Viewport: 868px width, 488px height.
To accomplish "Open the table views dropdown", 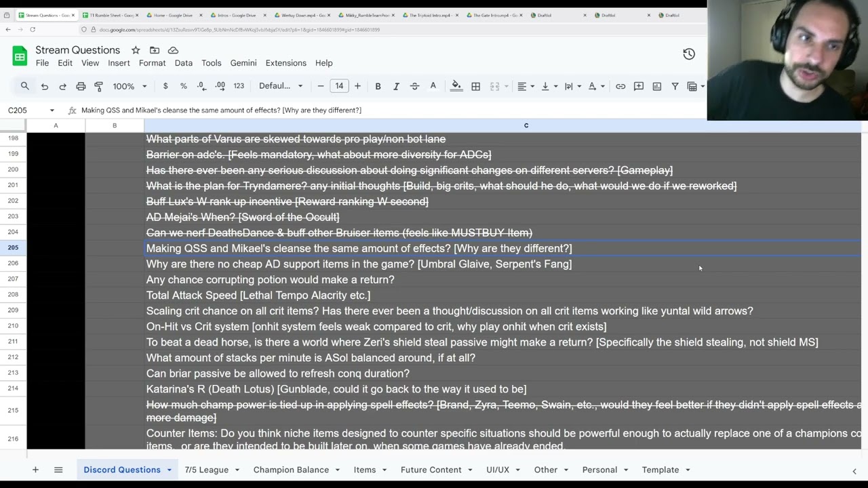I will [x=696, y=86].
